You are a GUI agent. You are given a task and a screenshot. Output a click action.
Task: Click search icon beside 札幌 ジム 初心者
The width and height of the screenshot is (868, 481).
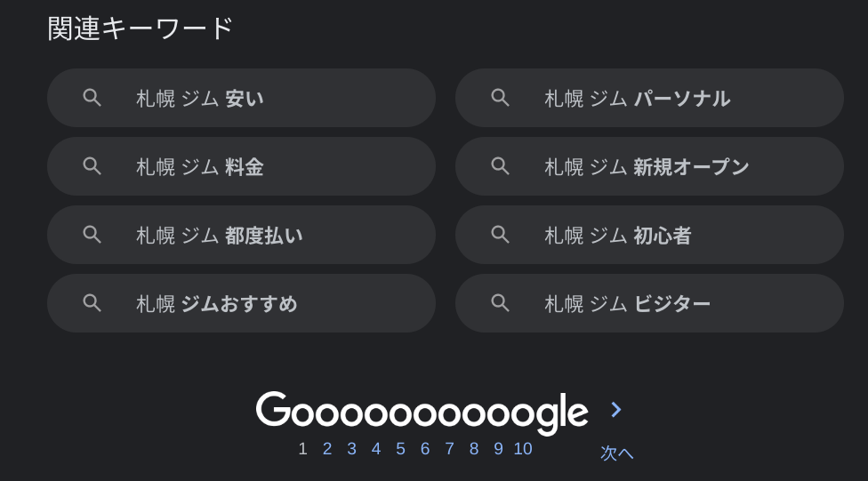pyautogui.click(x=500, y=235)
